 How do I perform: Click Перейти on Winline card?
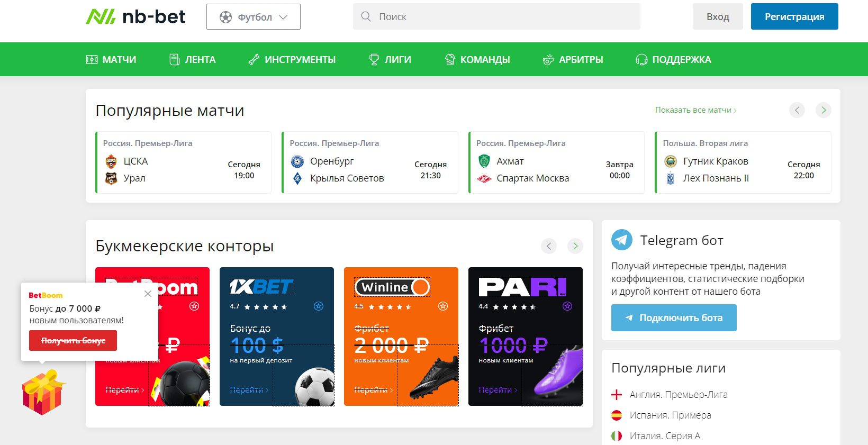(x=374, y=390)
